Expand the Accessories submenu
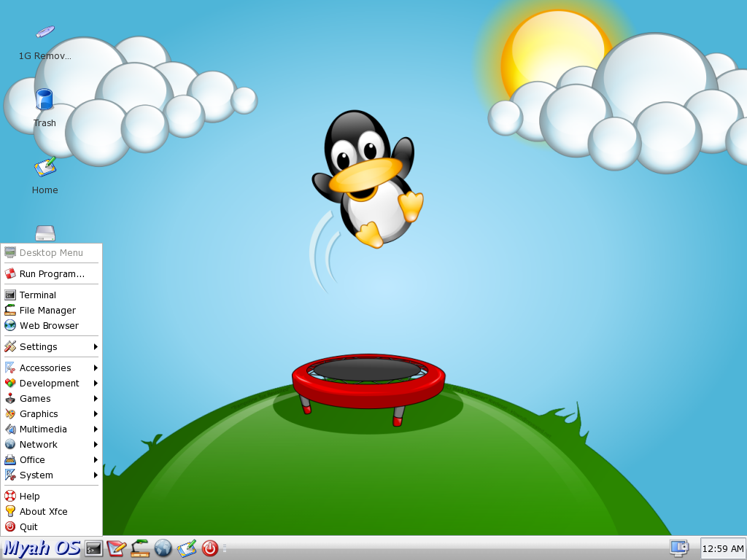The image size is (747, 560). 52,367
